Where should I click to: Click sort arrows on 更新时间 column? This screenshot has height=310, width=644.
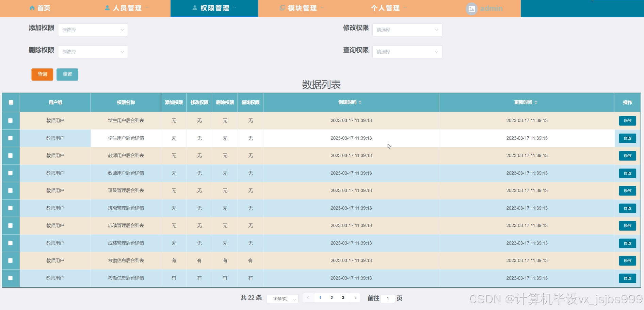(536, 102)
